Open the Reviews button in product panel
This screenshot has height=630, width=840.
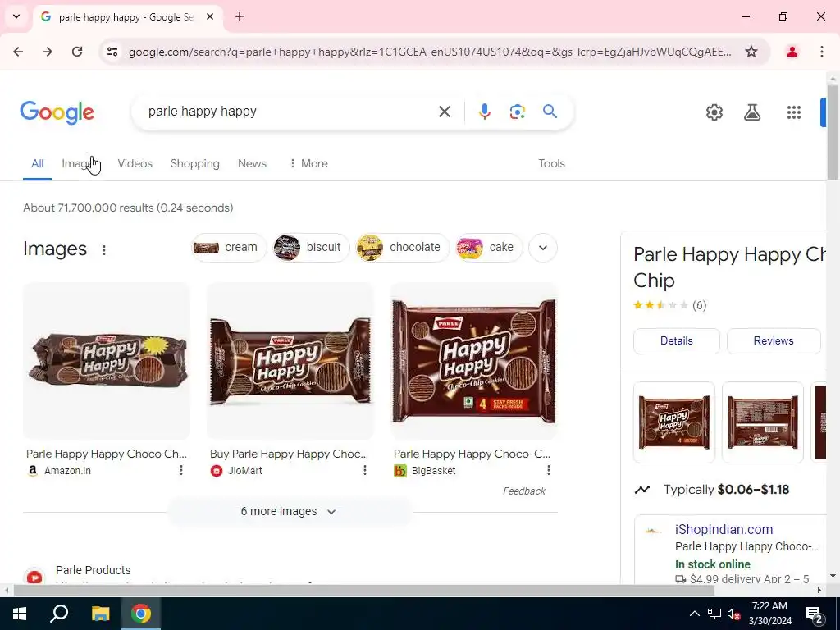click(x=774, y=340)
